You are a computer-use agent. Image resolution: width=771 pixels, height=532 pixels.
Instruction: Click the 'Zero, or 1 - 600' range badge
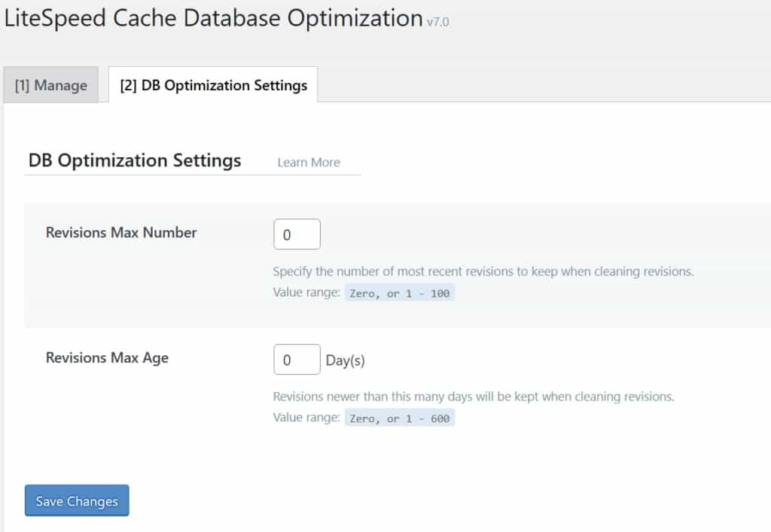tap(400, 417)
